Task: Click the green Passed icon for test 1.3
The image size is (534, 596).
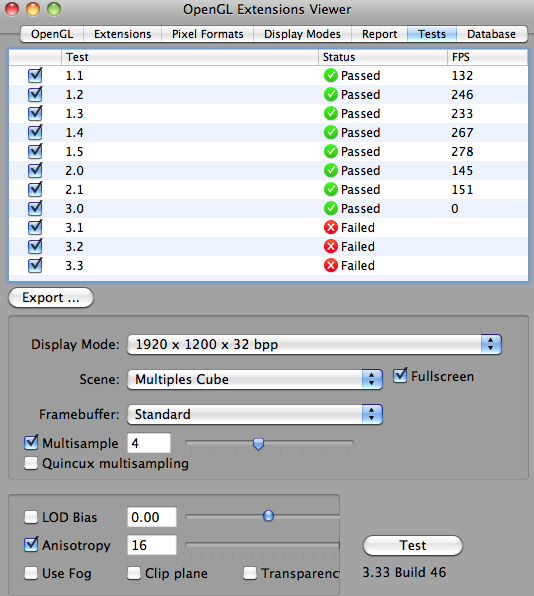Action: (331, 113)
